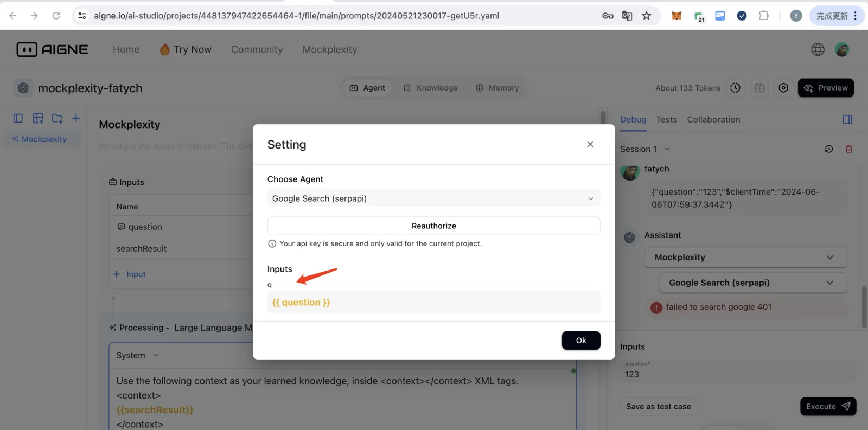Open the Chrome profile avatar

coord(796,16)
